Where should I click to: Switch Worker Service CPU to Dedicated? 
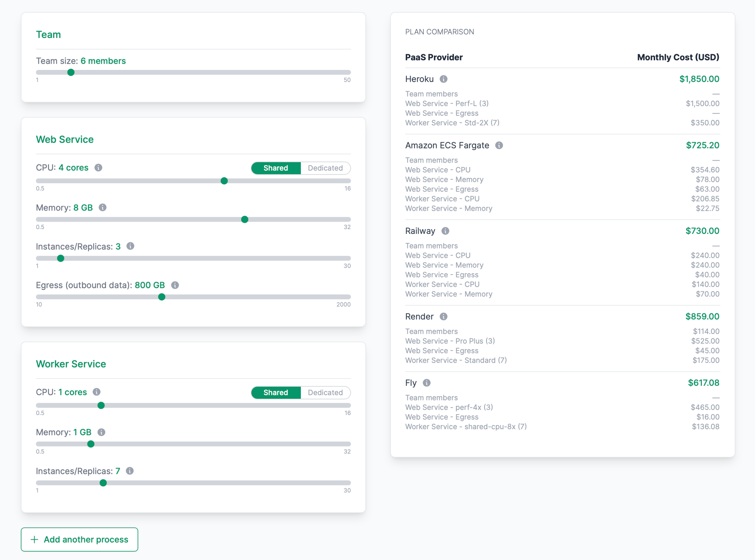click(325, 393)
